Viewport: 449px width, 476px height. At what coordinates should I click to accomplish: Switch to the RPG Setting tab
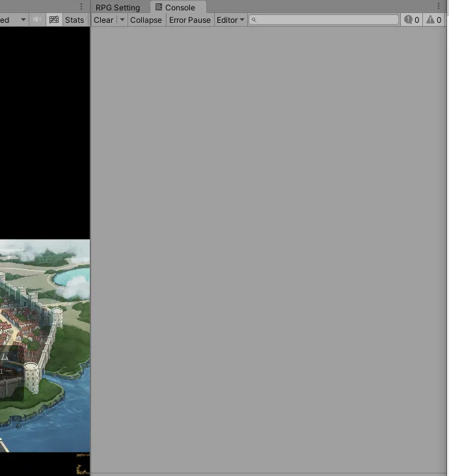(x=118, y=8)
